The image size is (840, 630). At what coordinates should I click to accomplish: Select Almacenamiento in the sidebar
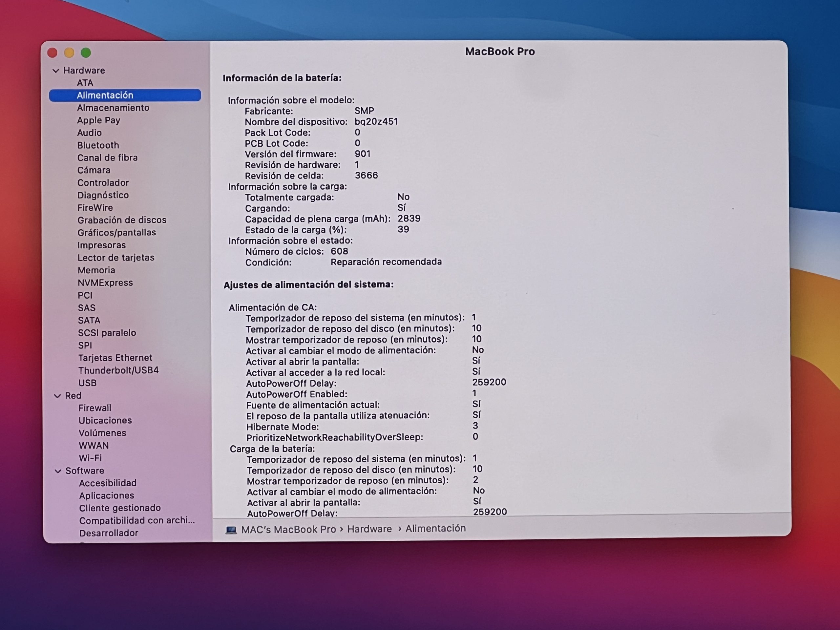click(x=113, y=108)
